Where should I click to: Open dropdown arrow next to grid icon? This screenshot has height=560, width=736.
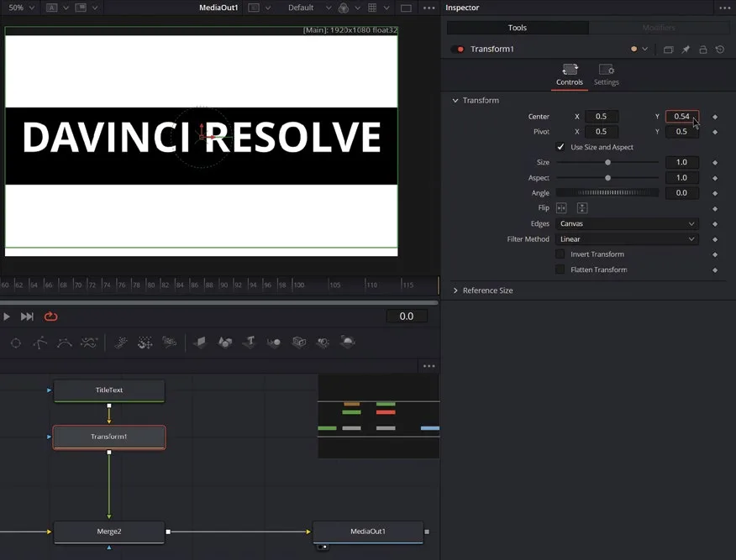pos(386,8)
